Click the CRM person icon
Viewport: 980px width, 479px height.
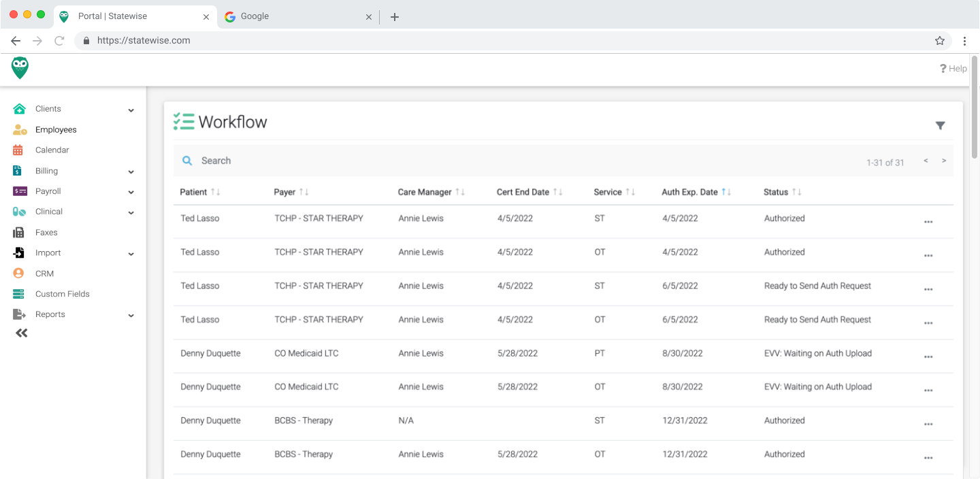click(x=18, y=274)
